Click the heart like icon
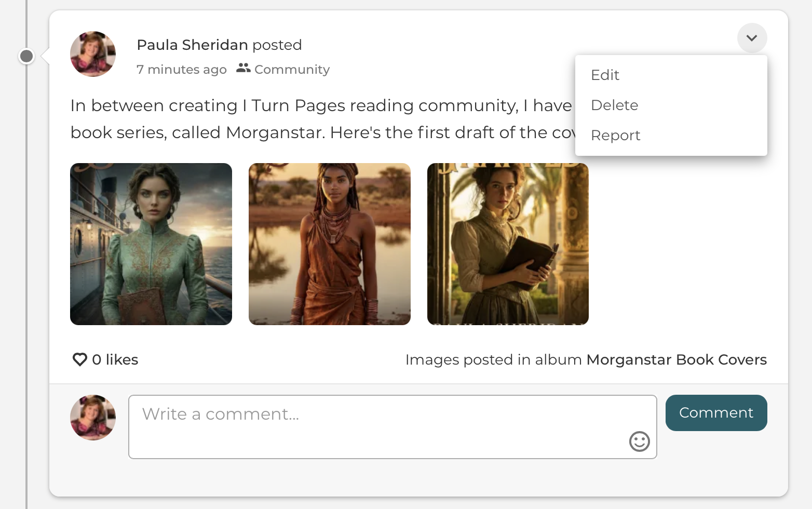 tap(79, 359)
